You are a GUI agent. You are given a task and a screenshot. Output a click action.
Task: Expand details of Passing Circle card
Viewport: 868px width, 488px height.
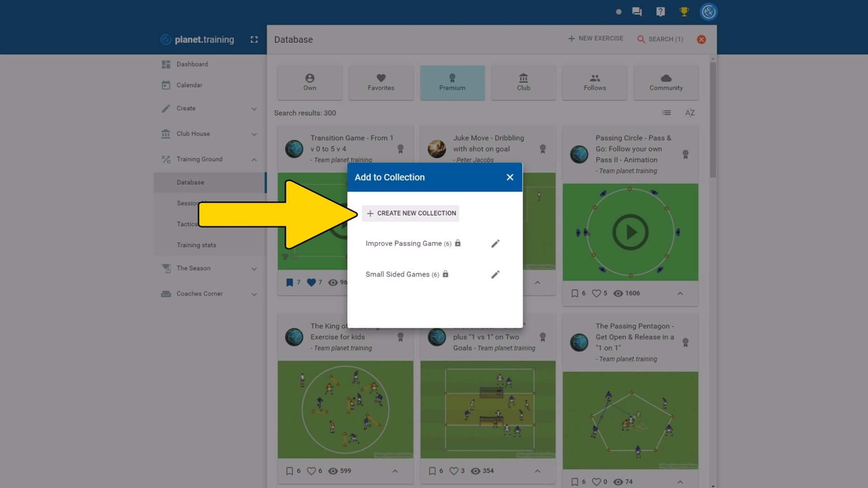pyautogui.click(x=680, y=294)
